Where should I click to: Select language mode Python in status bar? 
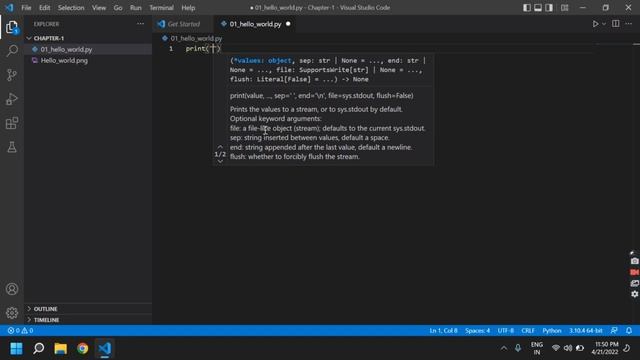coord(551,331)
